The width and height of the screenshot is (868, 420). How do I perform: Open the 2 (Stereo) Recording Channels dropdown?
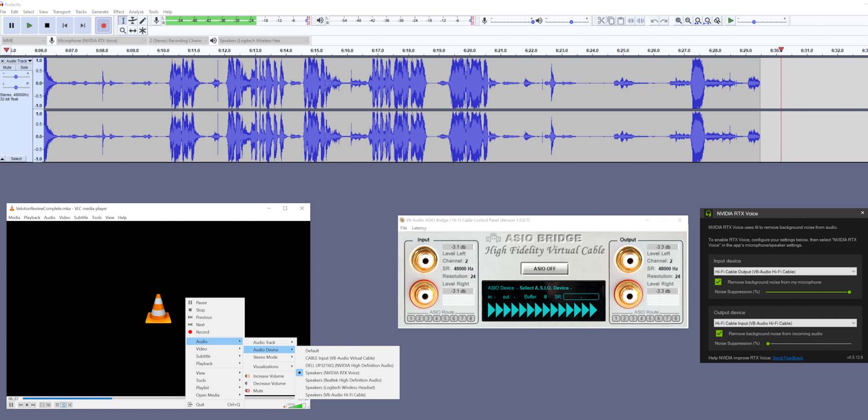click(x=178, y=40)
